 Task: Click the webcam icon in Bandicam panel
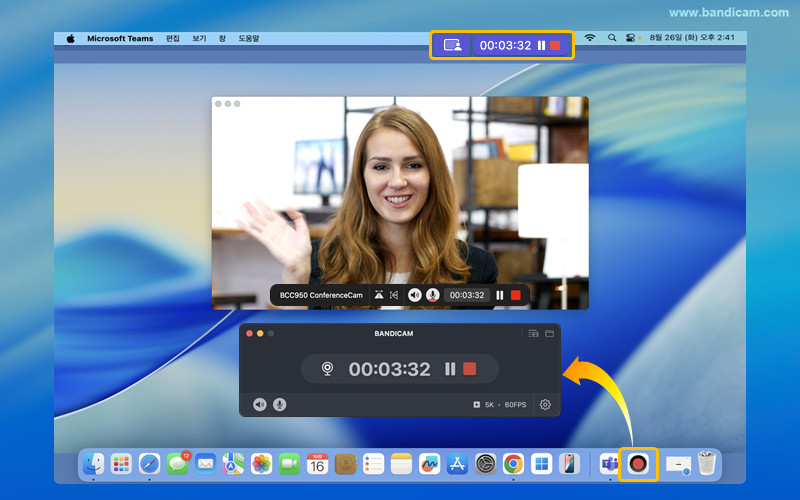click(327, 369)
